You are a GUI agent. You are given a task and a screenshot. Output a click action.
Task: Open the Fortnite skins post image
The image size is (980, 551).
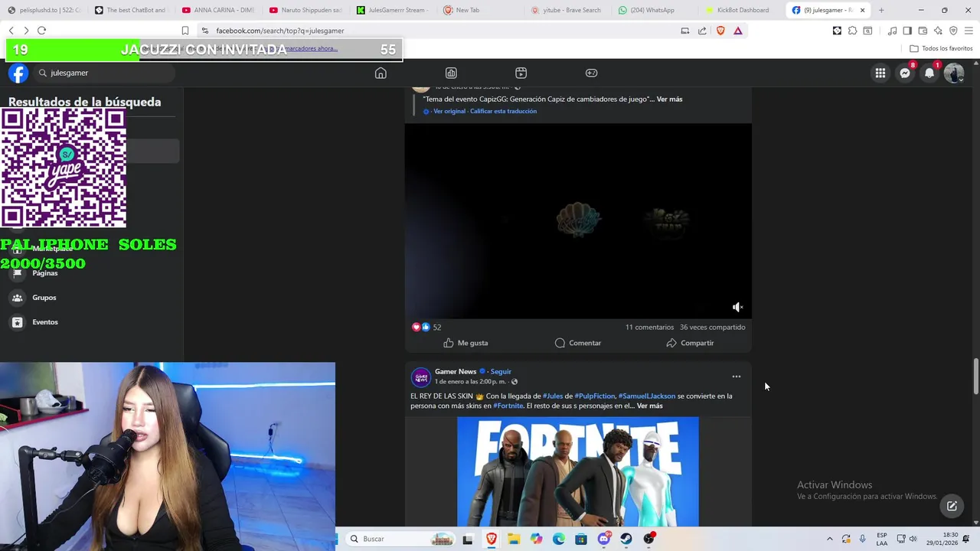[578, 471]
